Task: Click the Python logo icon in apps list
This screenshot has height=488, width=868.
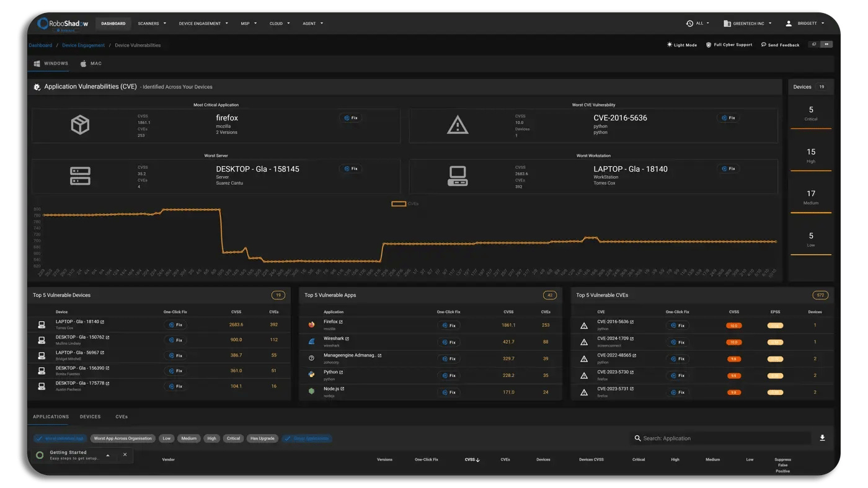Action: tap(312, 375)
